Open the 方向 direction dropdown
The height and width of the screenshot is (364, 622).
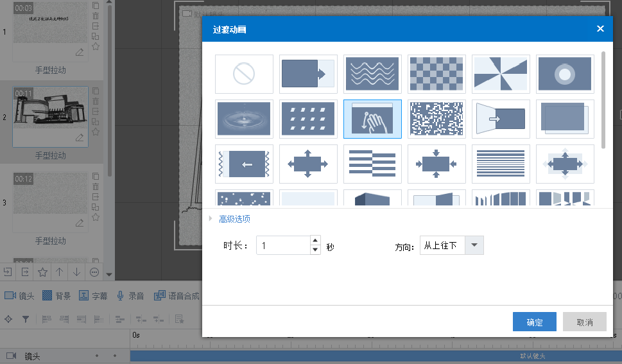pos(474,245)
